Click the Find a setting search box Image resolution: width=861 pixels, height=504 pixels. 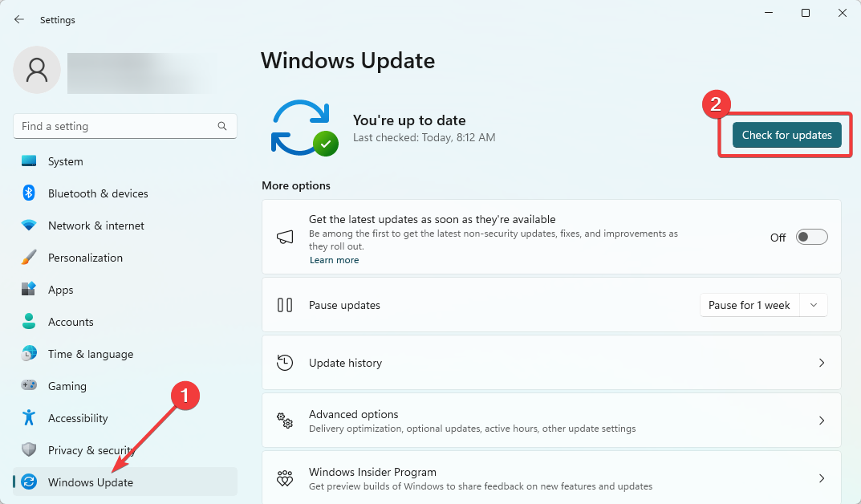click(125, 126)
